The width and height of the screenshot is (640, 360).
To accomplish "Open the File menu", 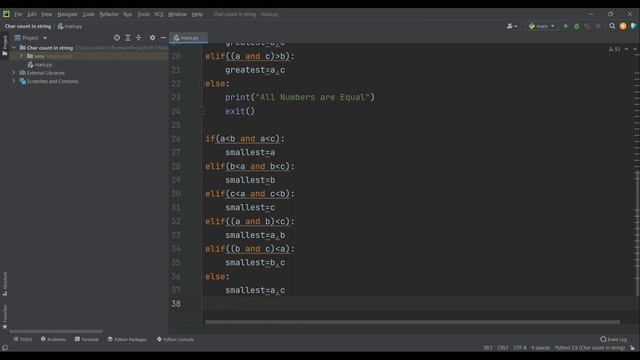I will [x=18, y=14].
